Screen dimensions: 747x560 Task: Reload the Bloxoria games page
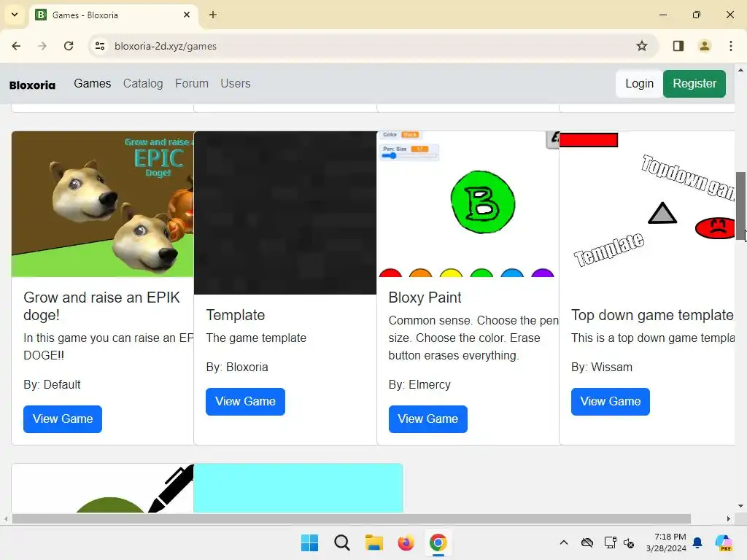(69, 46)
